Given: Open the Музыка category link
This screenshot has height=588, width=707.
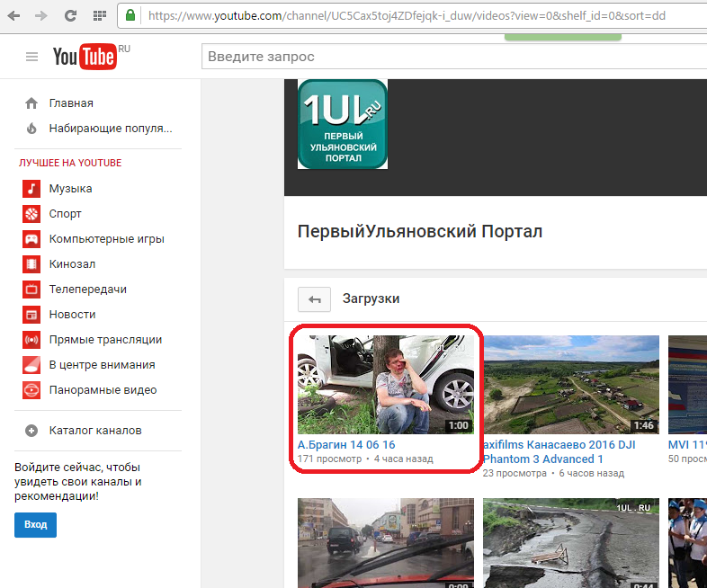Looking at the screenshot, I should tap(70, 189).
